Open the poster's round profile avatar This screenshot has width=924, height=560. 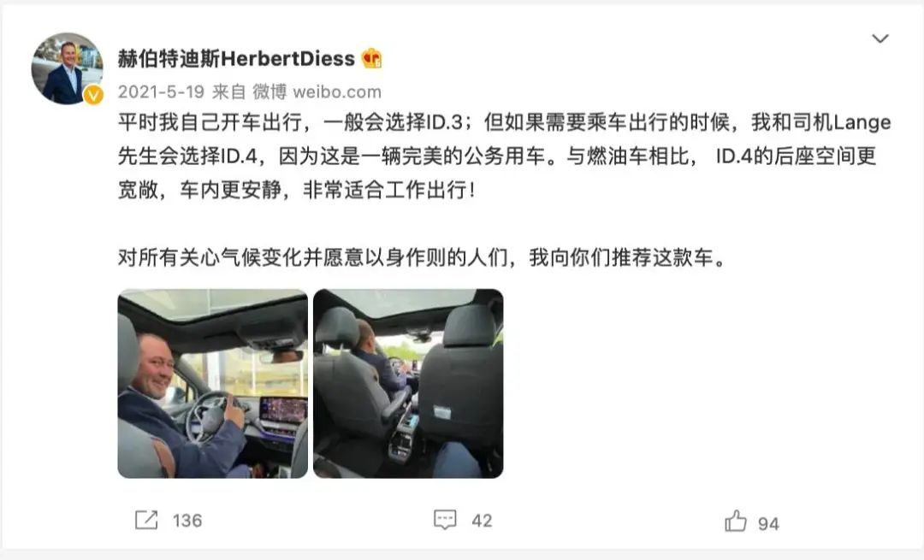pyautogui.click(x=67, y=68)
